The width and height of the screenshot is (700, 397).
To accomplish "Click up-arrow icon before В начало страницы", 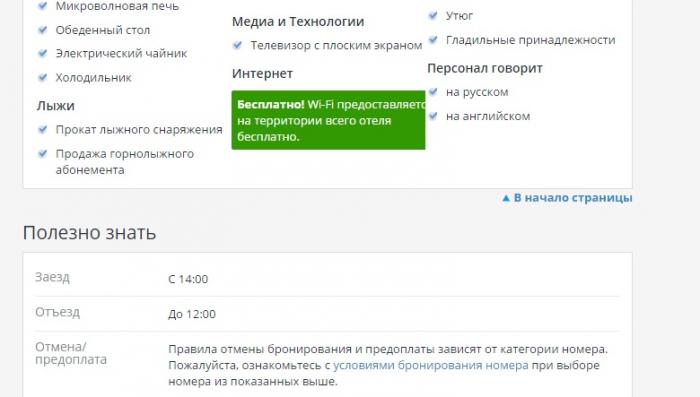I will pyautogui.click(x=506, y=198).
